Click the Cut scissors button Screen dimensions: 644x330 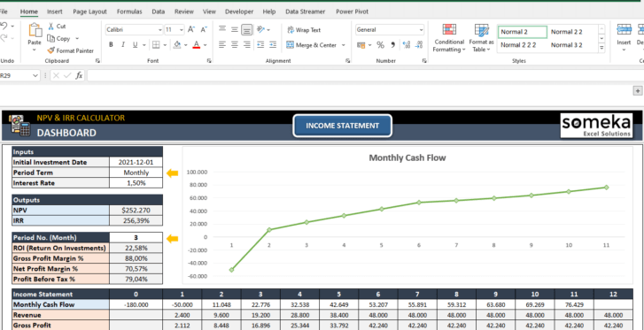click(x=57, y=27)
